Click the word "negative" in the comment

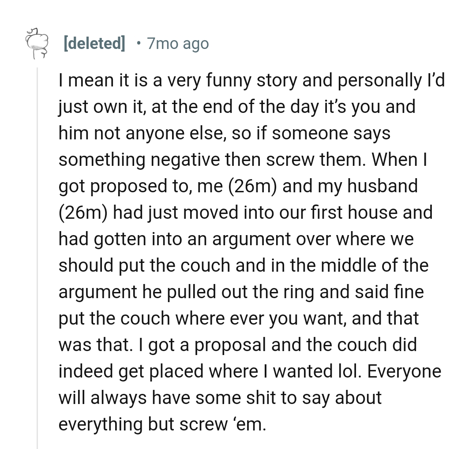(x=187, y=159)
